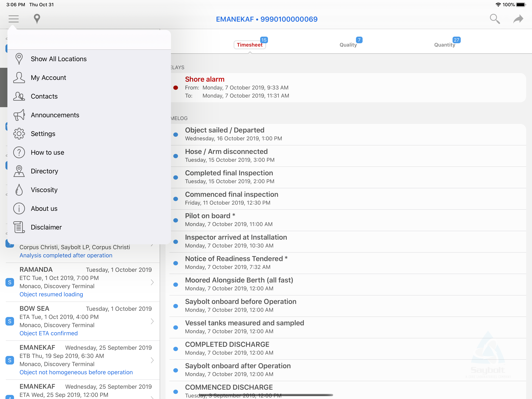Viewport: 532px width, 399px height.
Task: Tap the hamburger menu icon
Action: [x=13, y=19]
